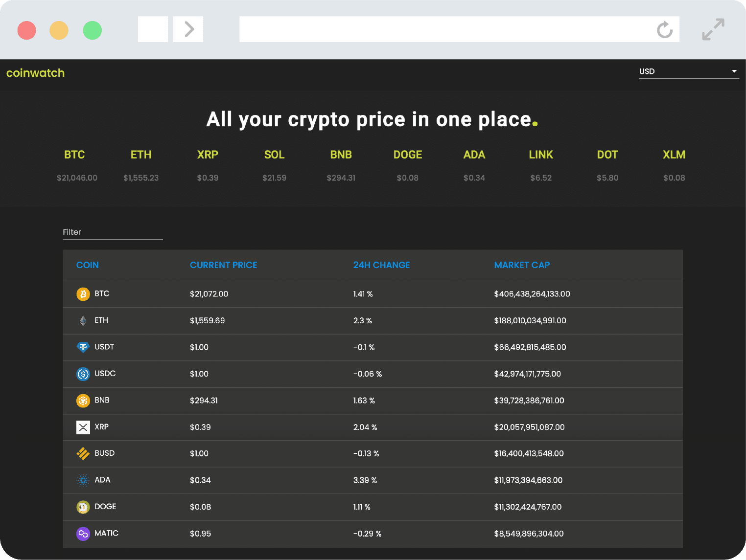746x560 pixels.
Task: Click the Filter input field
Action: tap(113, 232)
